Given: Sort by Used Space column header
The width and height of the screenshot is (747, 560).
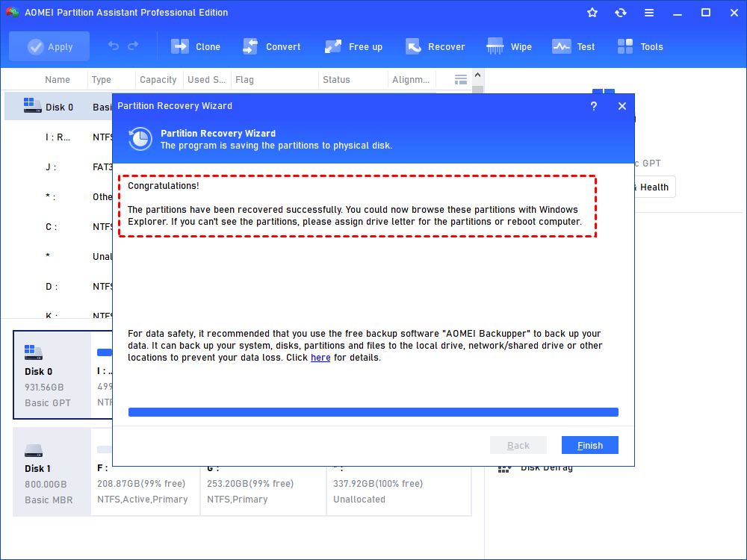Looking at the screenshot, I should [206, 80].
